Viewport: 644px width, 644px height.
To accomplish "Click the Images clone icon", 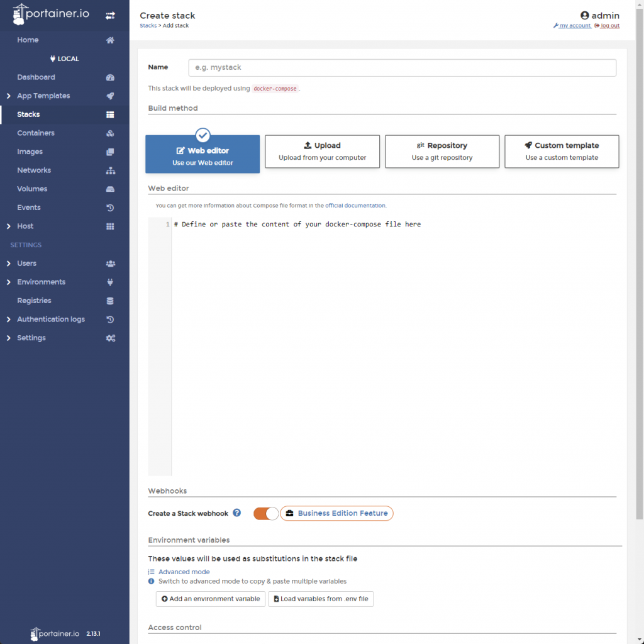I will 110,152.
